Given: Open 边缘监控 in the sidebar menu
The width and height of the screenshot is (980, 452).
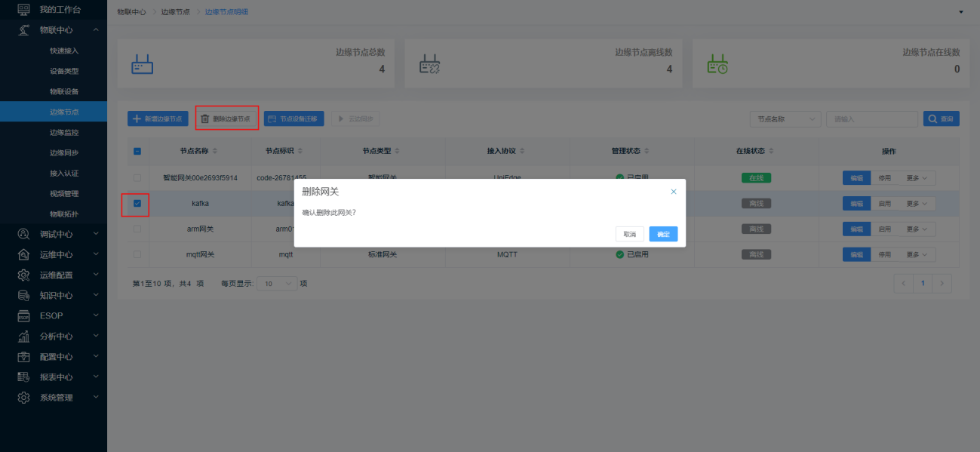Looking at the screenshot, I should pyautogui.click(x=64, y=132).
